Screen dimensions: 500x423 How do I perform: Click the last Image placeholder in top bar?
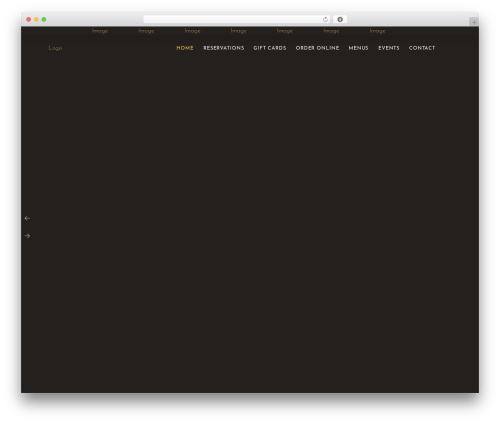pos(377,31)
